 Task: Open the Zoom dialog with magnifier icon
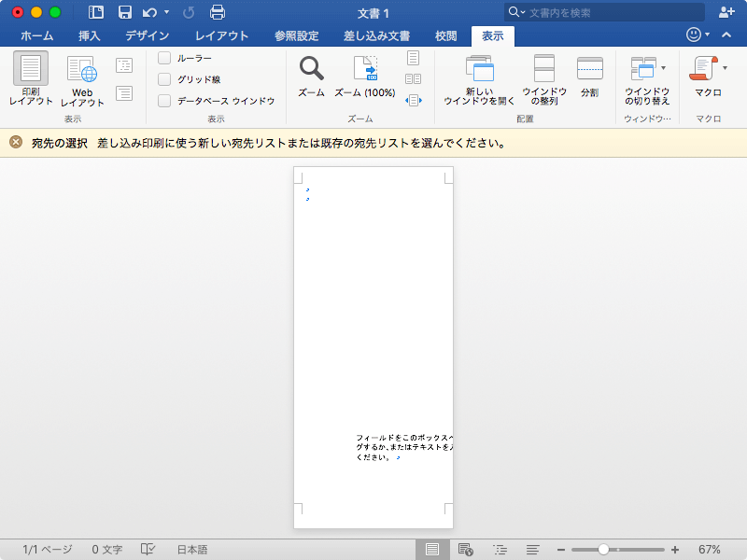(312, 77)
